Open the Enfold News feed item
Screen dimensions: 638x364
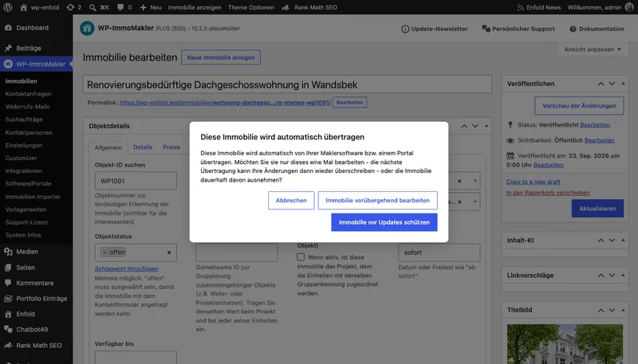(539, 7)
